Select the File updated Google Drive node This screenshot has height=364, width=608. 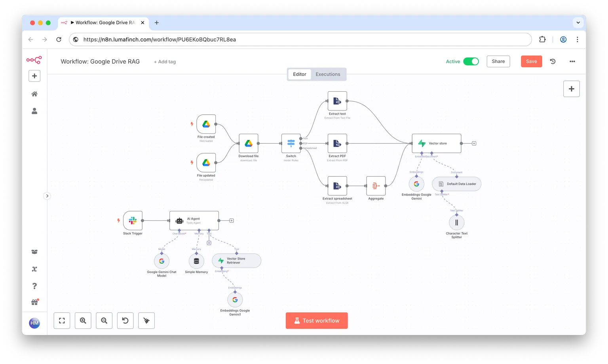(206, 163)
